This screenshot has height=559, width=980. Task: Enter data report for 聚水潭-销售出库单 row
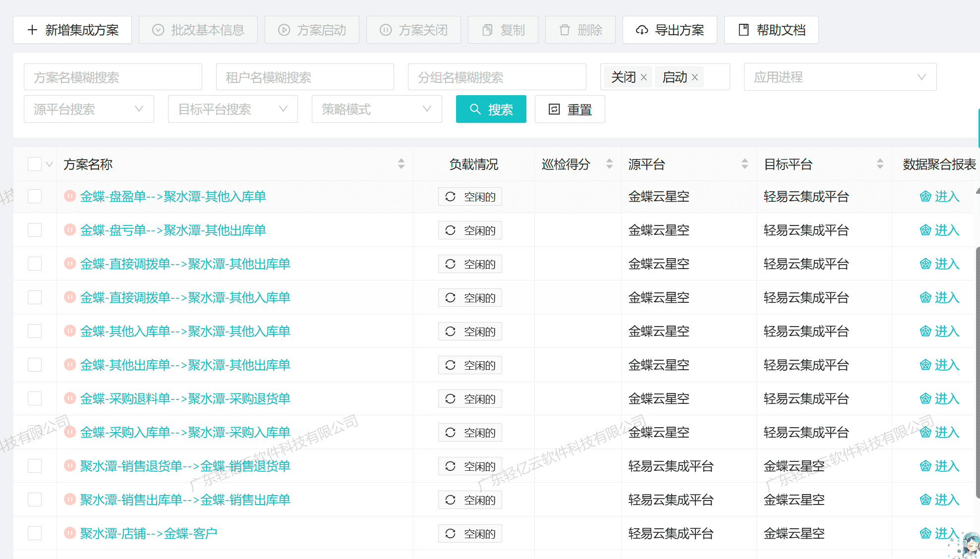click(x=939, y=500)
